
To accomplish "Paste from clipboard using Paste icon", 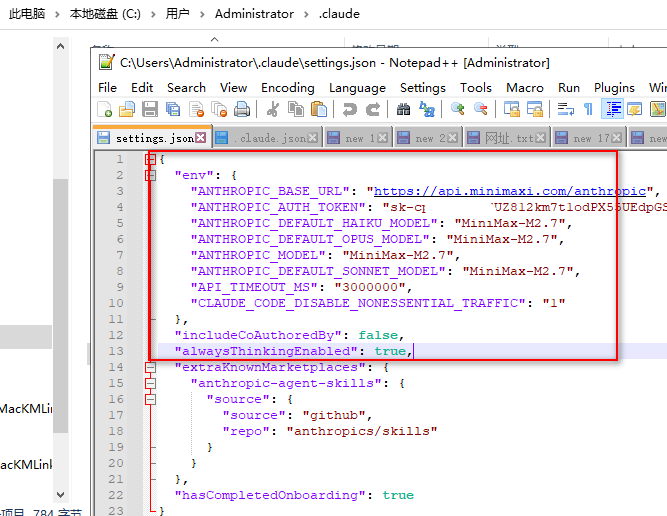I will point(319,109).
